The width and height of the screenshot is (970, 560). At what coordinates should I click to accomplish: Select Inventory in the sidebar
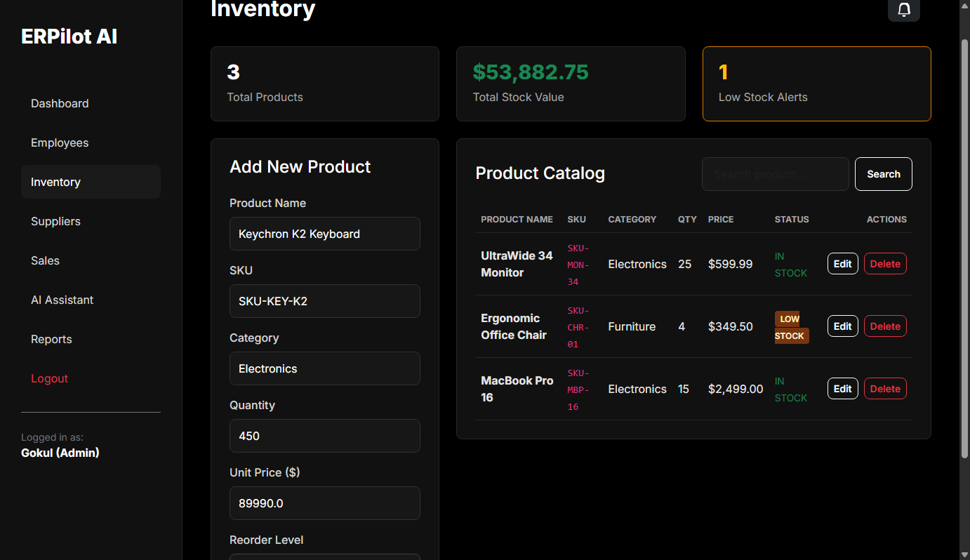pyautogui.click(x=91, y=182)
